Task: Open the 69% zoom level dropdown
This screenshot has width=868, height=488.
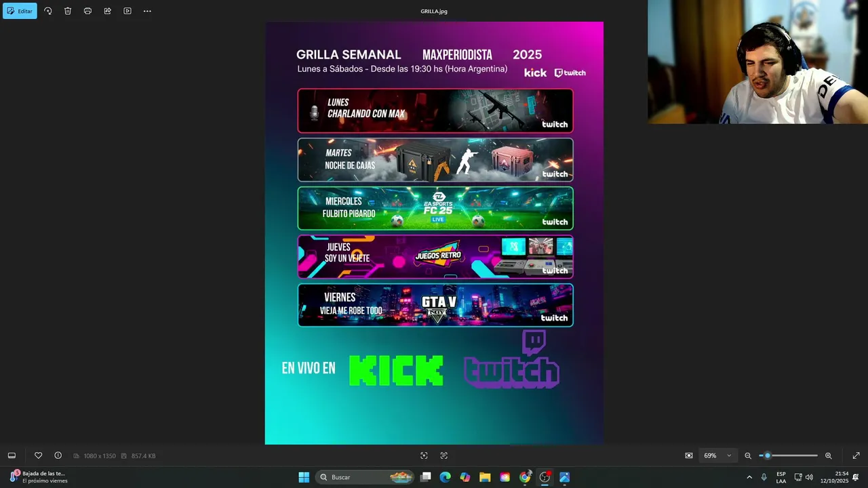Action: pos(717,455)
